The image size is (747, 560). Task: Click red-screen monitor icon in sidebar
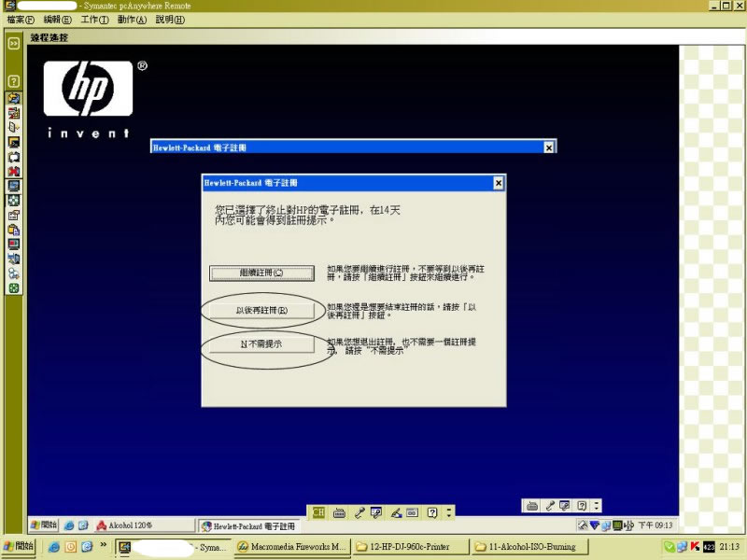14,245
